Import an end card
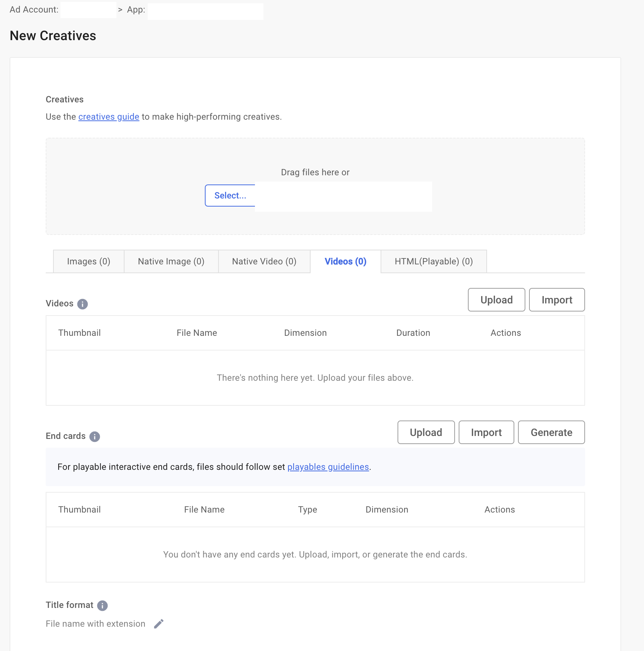 point(486,432)
